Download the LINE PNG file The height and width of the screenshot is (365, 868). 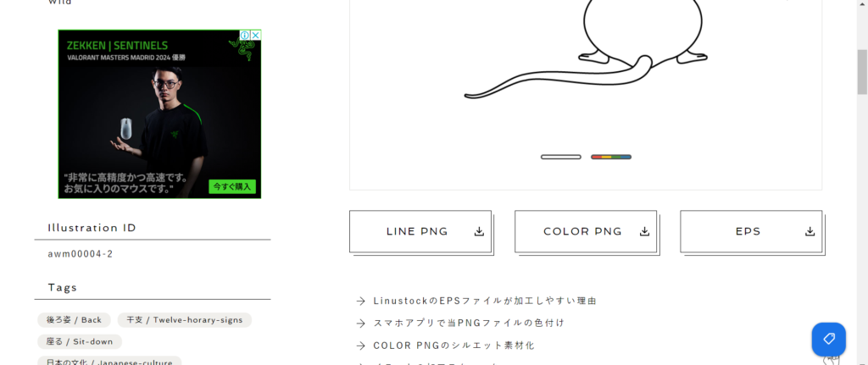pyautogui.click(x=420, y=231)
